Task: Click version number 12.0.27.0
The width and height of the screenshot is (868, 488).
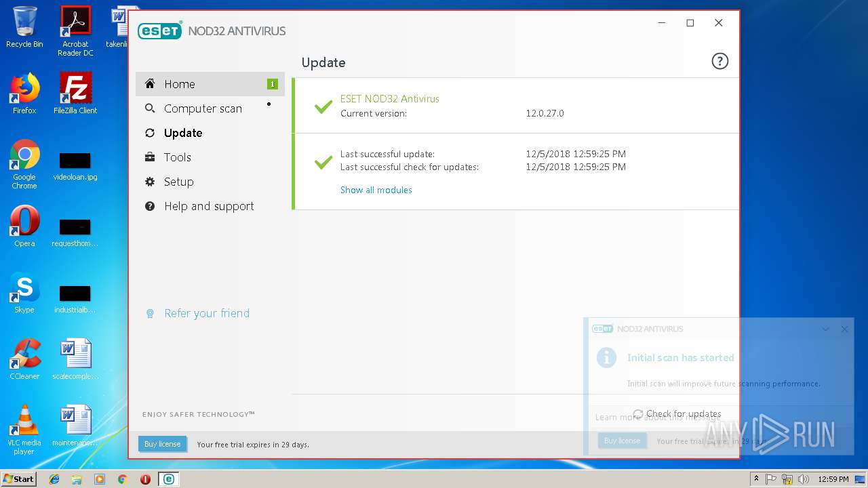Action: coord(545,113)
